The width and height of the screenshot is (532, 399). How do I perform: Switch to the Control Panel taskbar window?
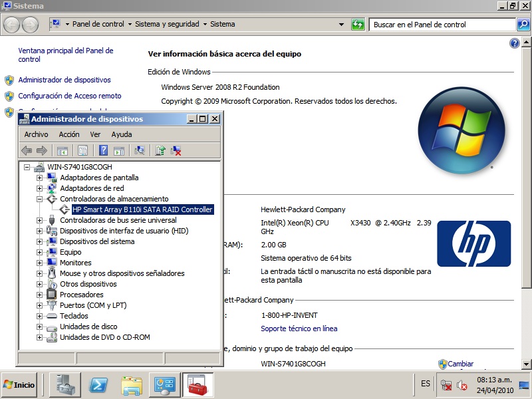tap(164, 385)
